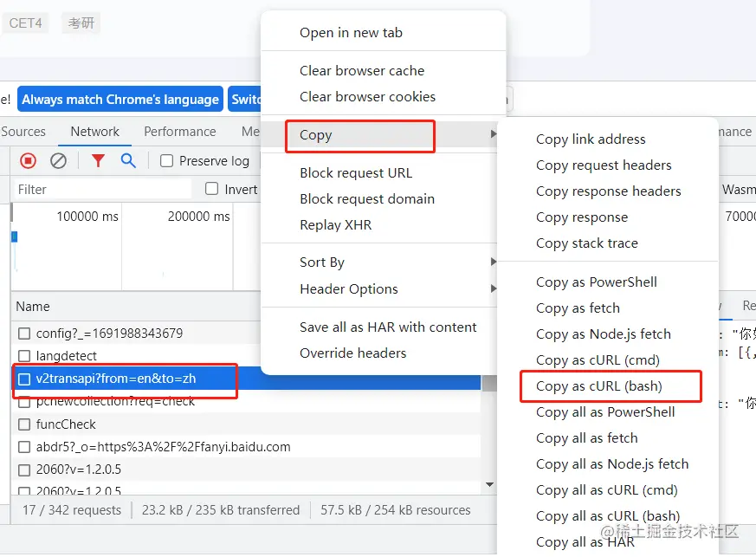Enable the Preserve log checkbox
Screen dimensions: 756x557
coord(167,160)
